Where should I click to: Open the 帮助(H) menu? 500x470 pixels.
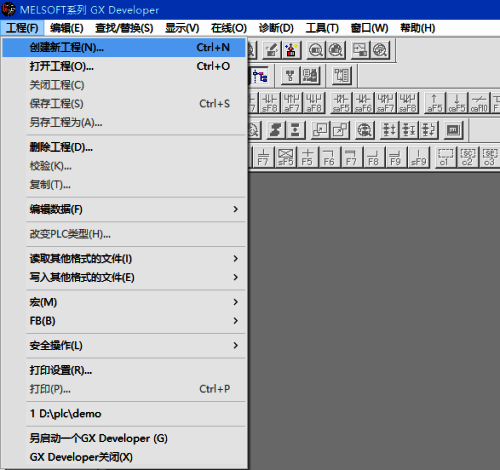pyautogui.click(x=418, y=28)
